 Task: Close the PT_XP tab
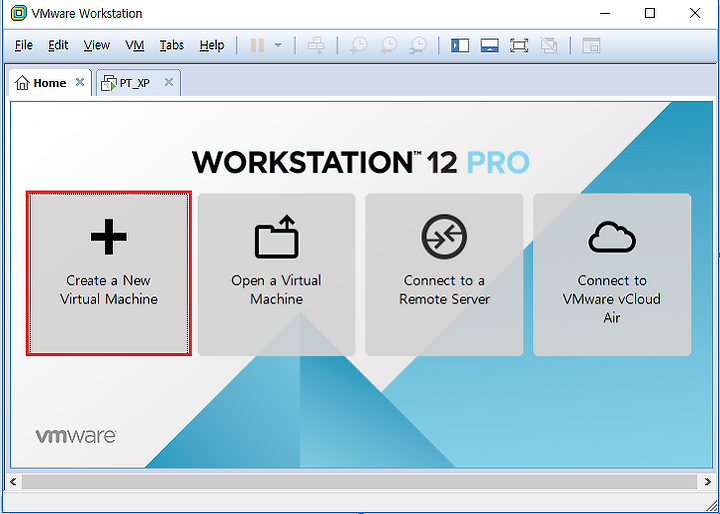[x=169, y=82]
